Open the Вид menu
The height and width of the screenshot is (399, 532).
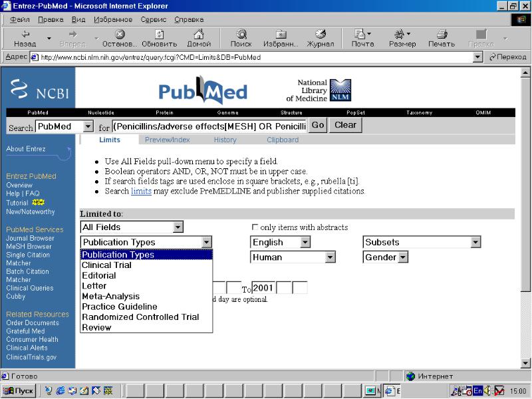(78, 20)
